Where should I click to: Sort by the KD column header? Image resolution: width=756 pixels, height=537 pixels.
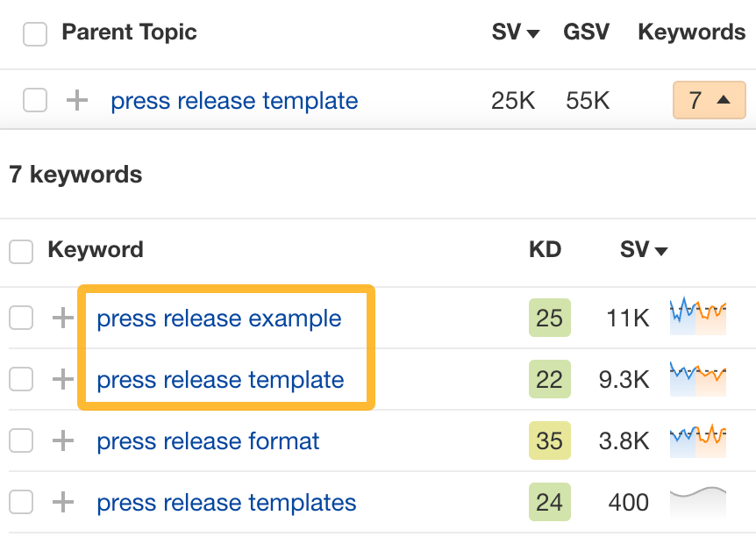pyautogui.click(x=546, y=250)
